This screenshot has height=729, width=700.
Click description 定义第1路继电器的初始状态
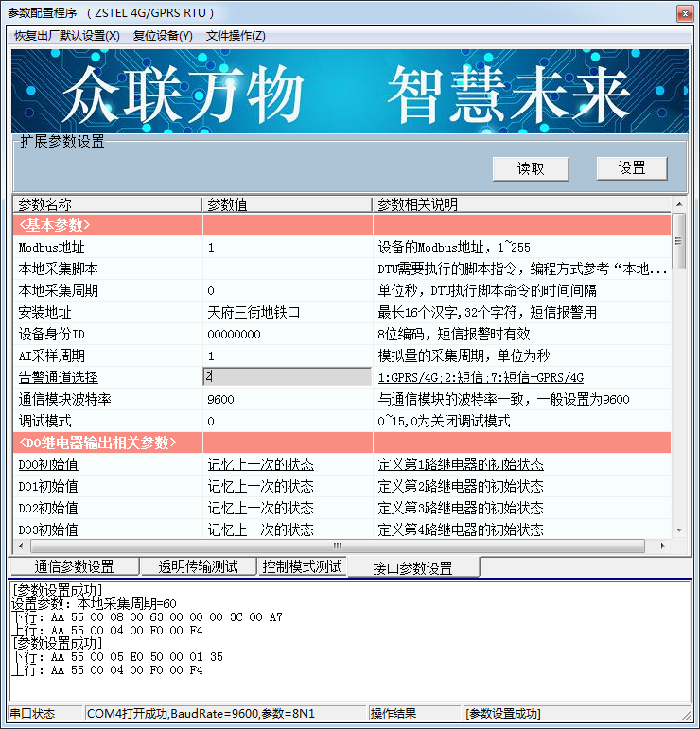pyautogui.click(x=461, y=464)
